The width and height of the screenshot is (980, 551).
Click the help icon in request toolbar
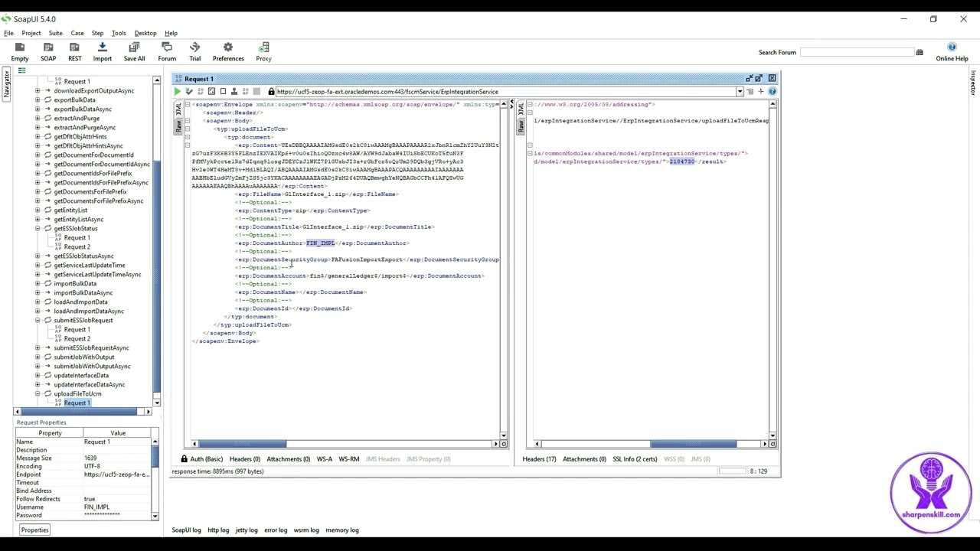tap(772, 92)
